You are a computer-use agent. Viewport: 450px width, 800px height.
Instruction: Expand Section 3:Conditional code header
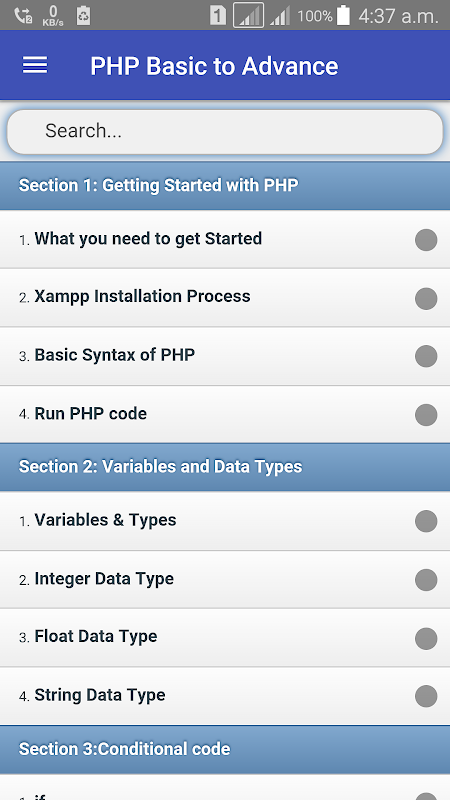point(225,749)
